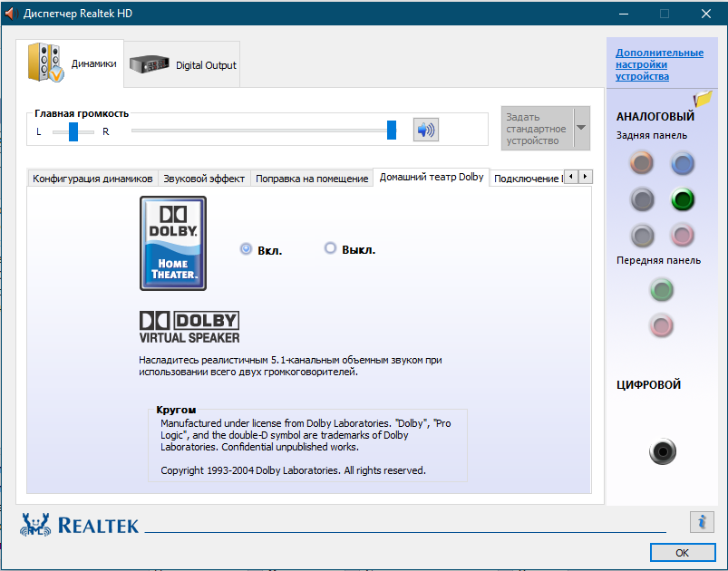Mute sound with the blue speaker button

(426, 130)
